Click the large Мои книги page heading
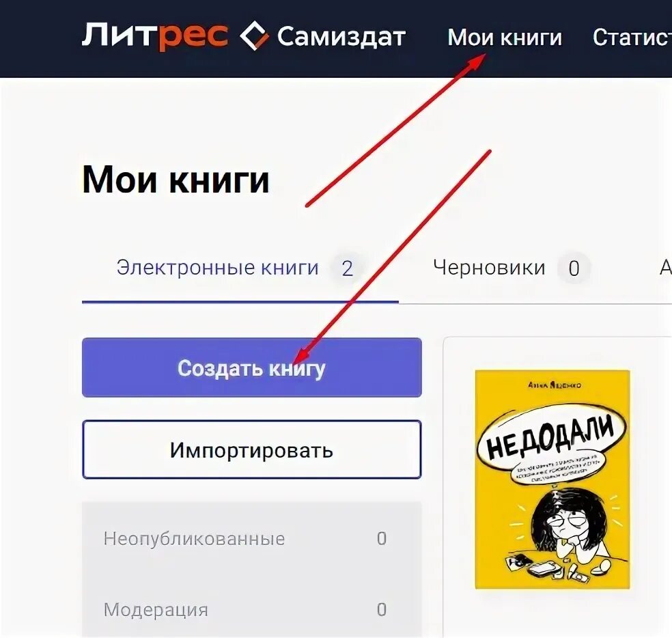672x638 pixels. (x=176, y=180)
